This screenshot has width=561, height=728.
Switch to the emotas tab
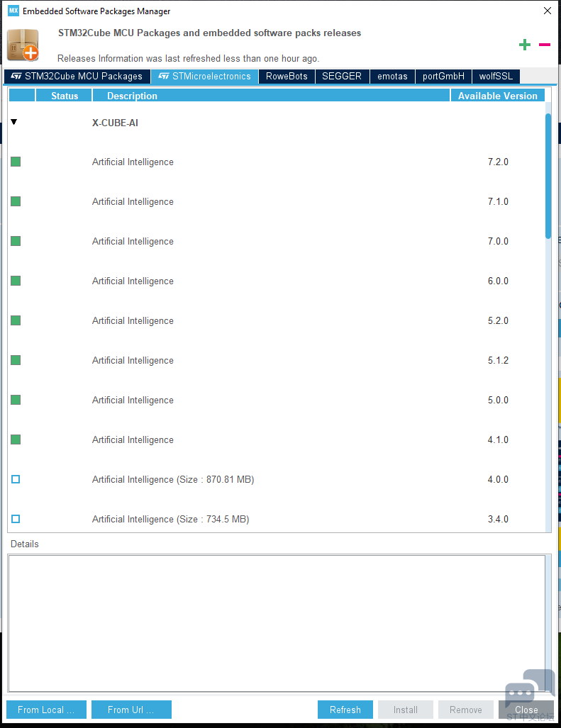point(392,76)
